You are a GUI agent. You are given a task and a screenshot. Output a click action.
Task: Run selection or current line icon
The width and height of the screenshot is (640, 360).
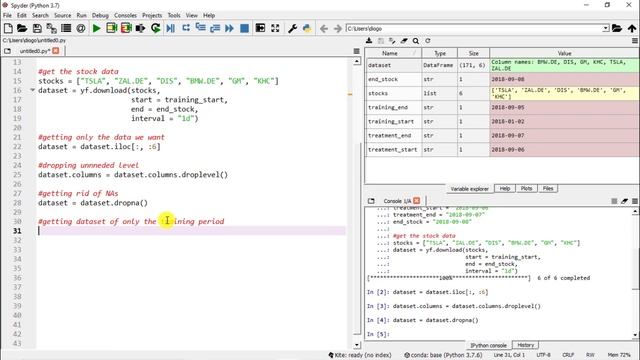(x=140, y=28)
